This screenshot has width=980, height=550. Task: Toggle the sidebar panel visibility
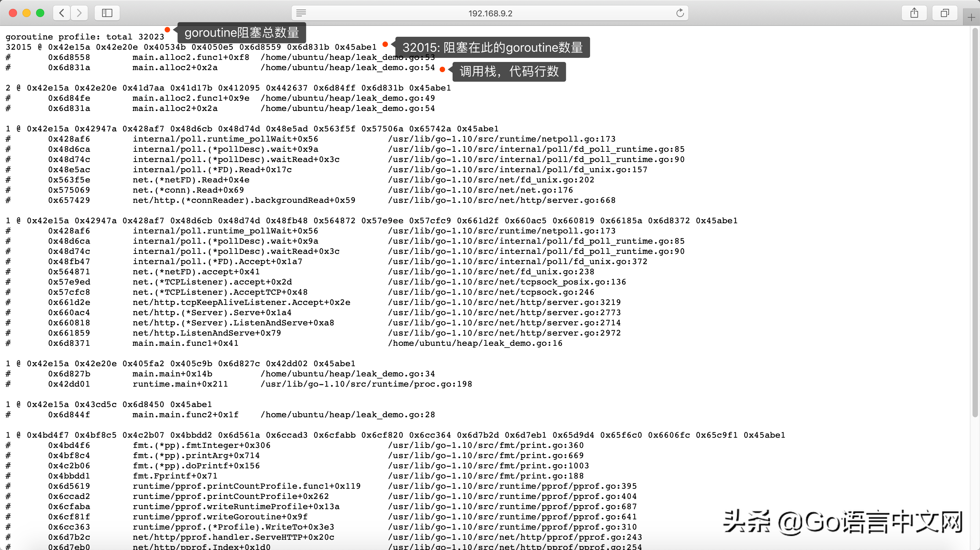[x=107, y=13]
